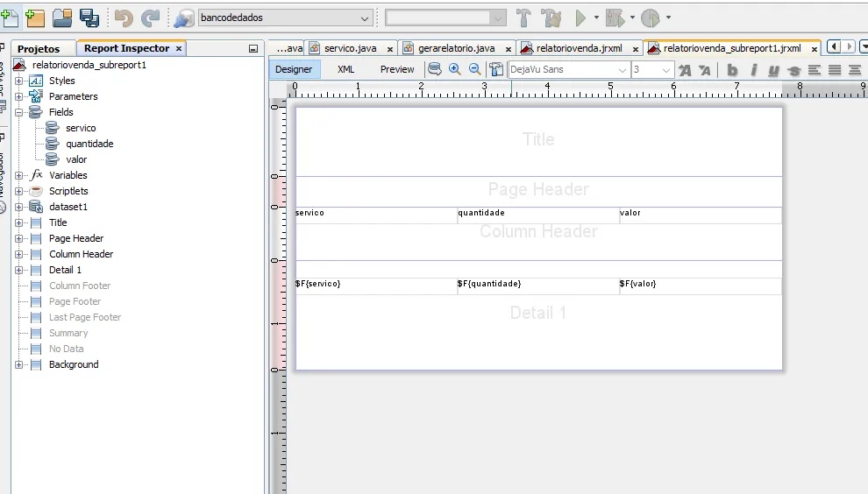
Task: Expand the Detail 1 band node
Action: (x=18, y=270)
